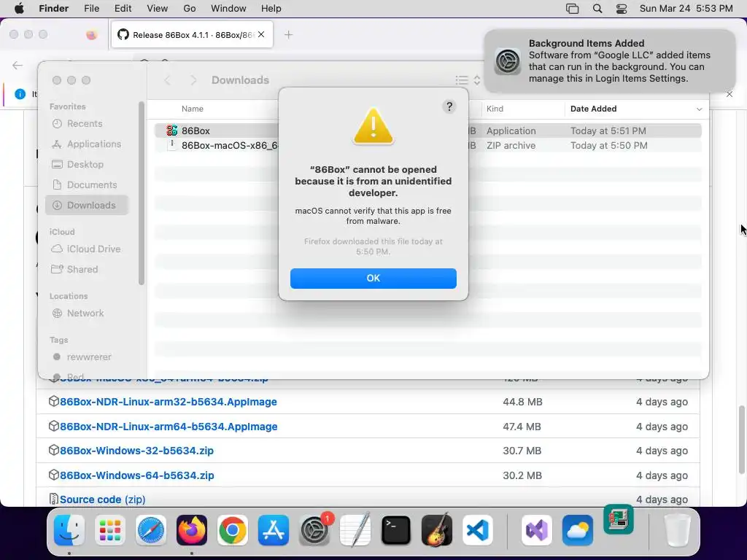The image size is (747, 560).
Task: Open Launchpad from the Dock
Action: [109, 530]
